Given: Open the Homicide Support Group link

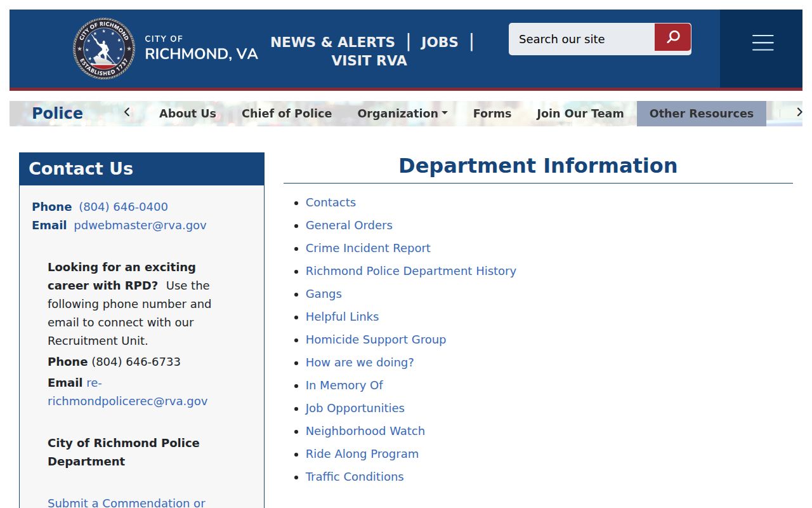Looking at the screenshot, I should coord(376,340).
